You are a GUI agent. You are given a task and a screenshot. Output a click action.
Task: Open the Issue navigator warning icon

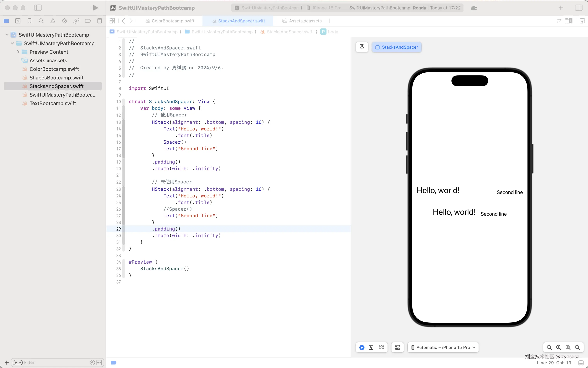tap(53, 21)
